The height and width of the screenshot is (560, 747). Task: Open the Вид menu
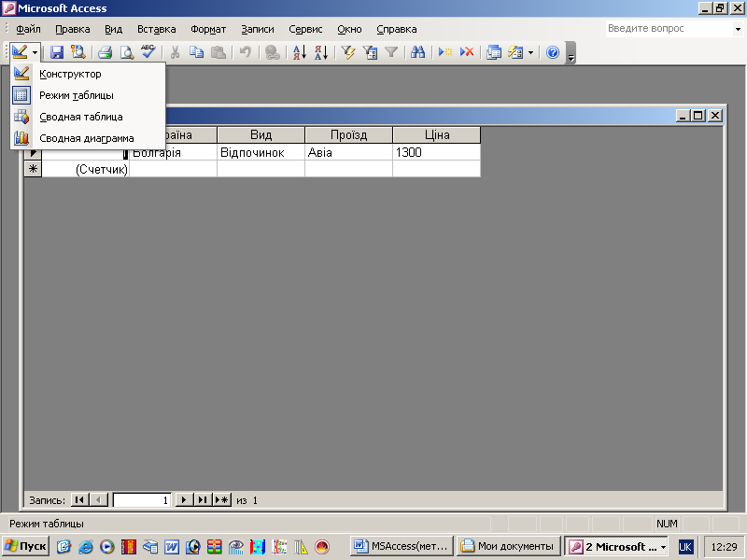[113, 29]
